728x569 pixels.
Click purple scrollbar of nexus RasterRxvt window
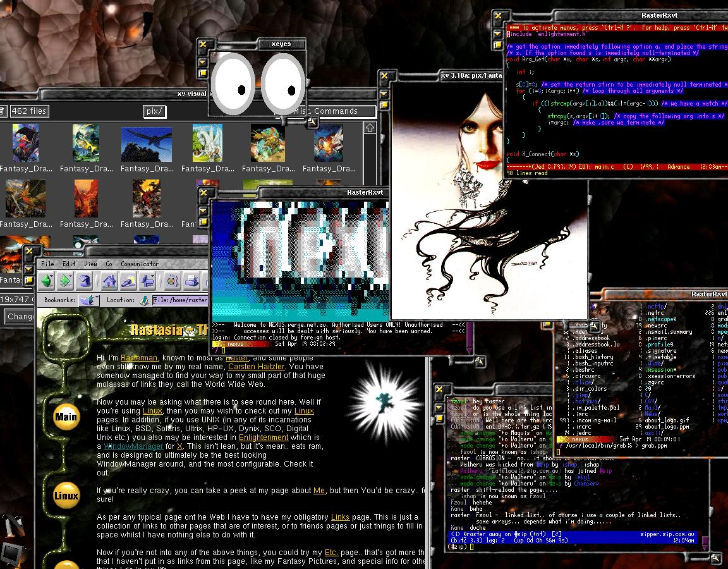tap(470, 338)
